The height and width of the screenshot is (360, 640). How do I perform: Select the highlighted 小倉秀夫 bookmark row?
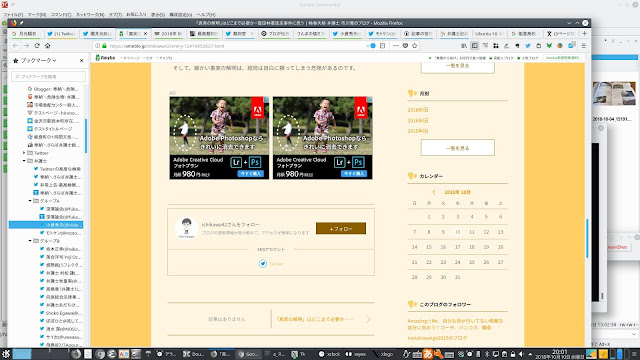pos(46,225)
